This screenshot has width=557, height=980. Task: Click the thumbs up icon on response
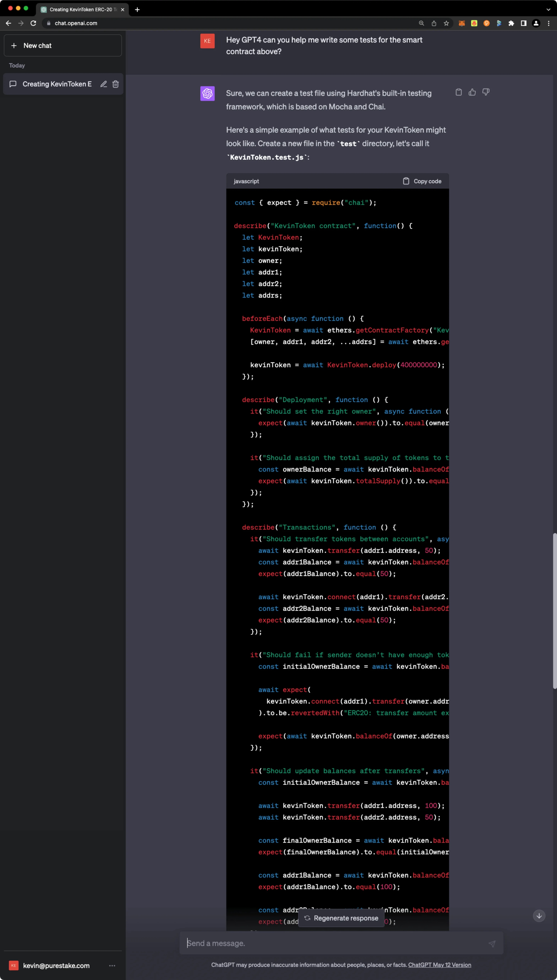tap(472, 92)
